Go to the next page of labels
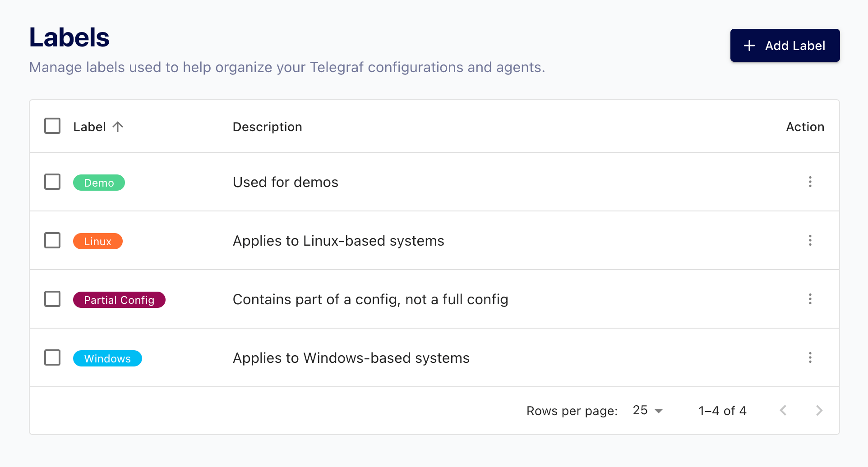The height and width of the screenshot is (467, 868). 819,410
